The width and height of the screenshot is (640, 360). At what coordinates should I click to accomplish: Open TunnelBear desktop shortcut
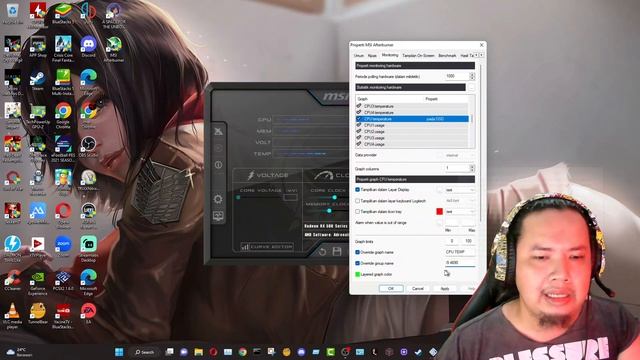pyautogui.click(x=38, y=313)
